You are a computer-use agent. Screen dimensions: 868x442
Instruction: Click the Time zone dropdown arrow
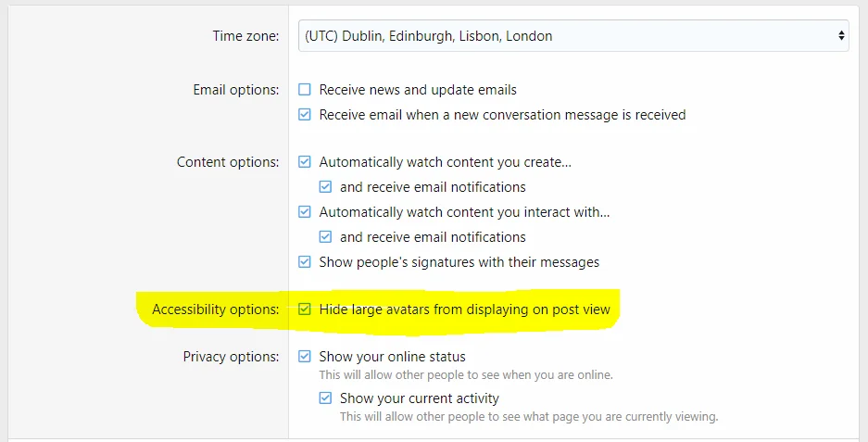click(x=840, y=36)
